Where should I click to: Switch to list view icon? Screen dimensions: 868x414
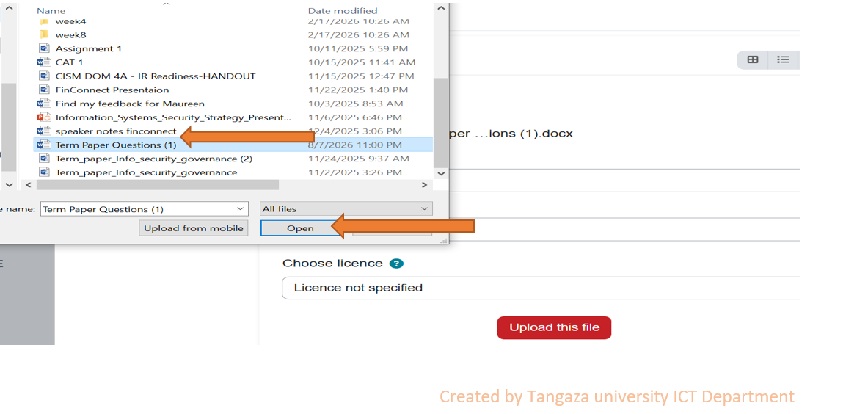[784, 59]
